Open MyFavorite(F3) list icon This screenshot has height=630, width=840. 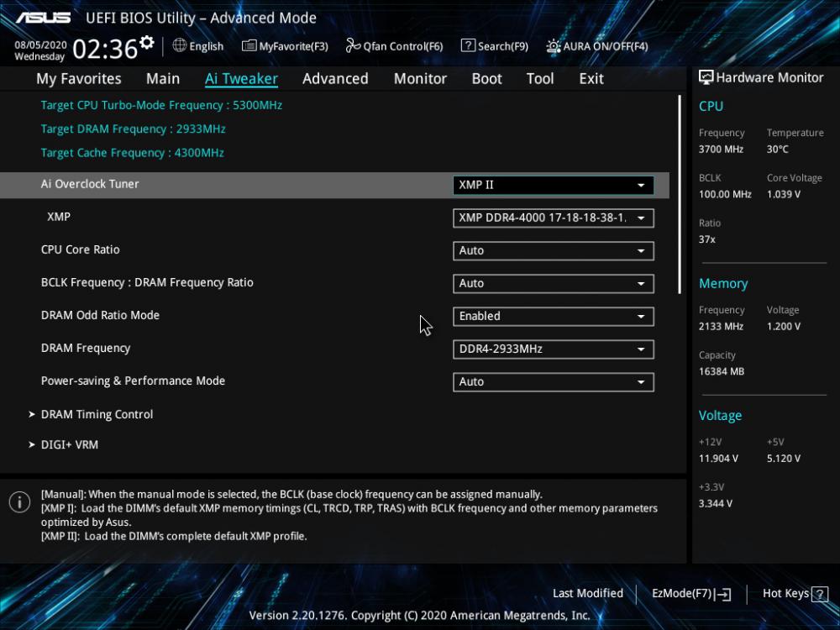click(249, 46)
